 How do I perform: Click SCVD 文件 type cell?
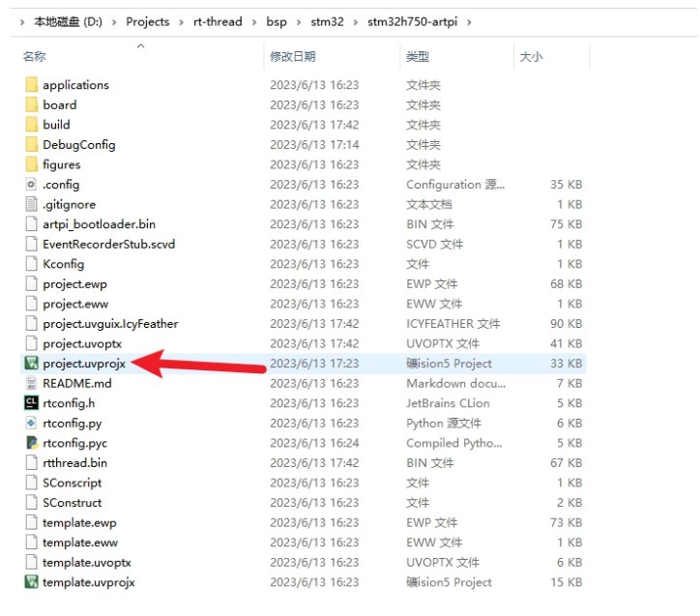435,244
